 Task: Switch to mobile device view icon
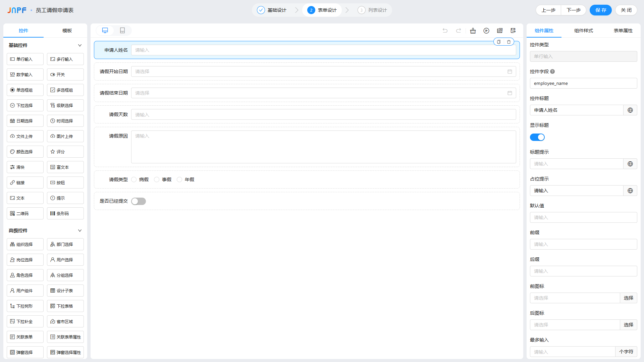tap(122, 31)
